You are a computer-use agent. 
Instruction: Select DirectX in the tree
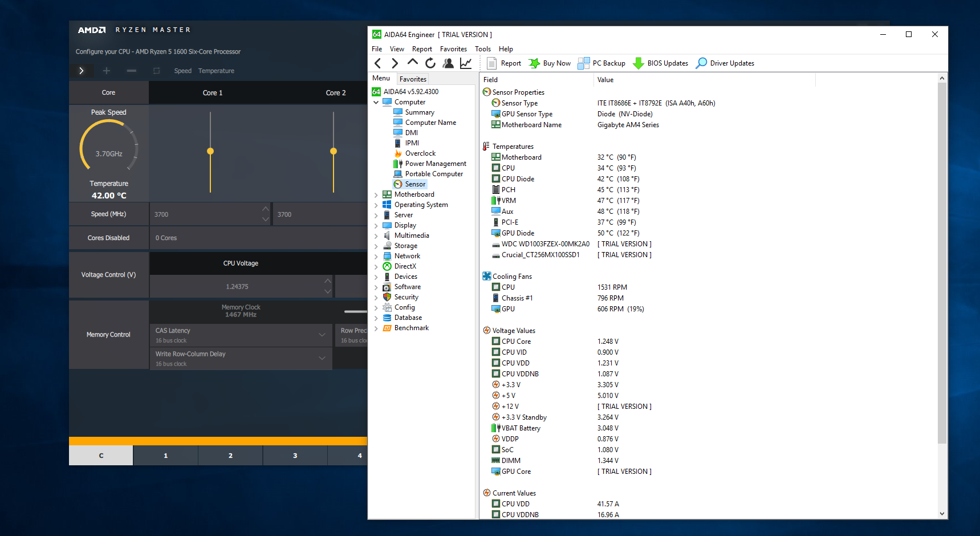tap(405, 266)
